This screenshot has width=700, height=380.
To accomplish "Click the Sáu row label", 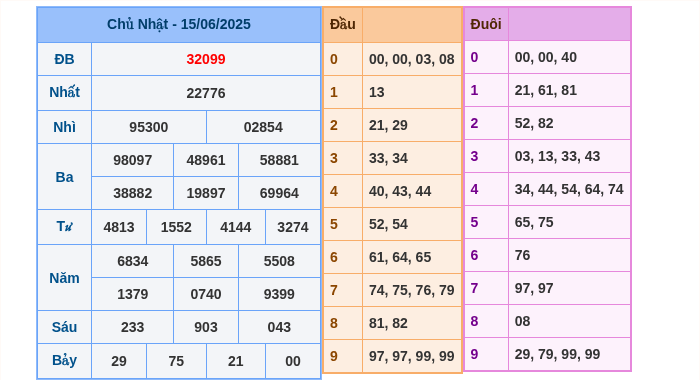I will (64, 327).
